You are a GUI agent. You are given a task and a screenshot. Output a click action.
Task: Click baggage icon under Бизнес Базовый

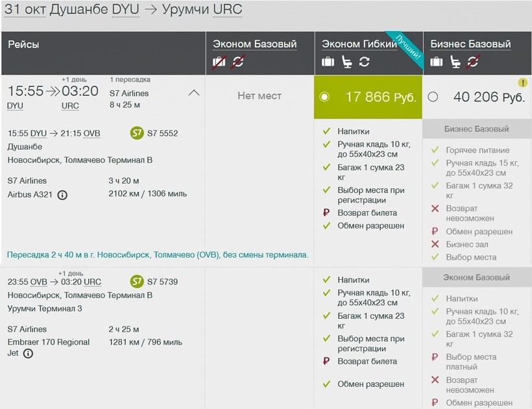coord(437,62)
